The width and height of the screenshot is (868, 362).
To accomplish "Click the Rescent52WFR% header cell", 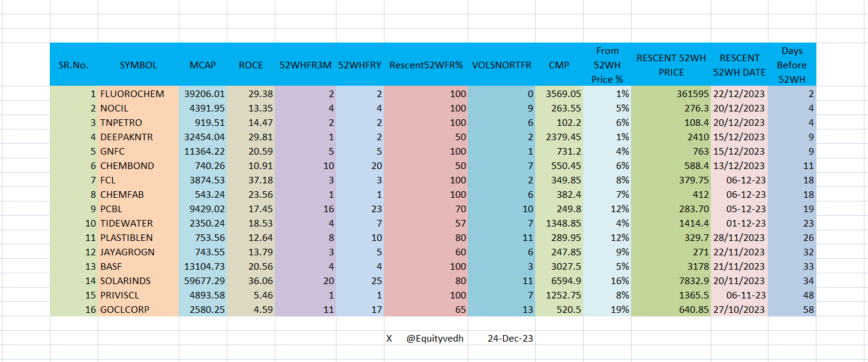I will click(426, 65).
